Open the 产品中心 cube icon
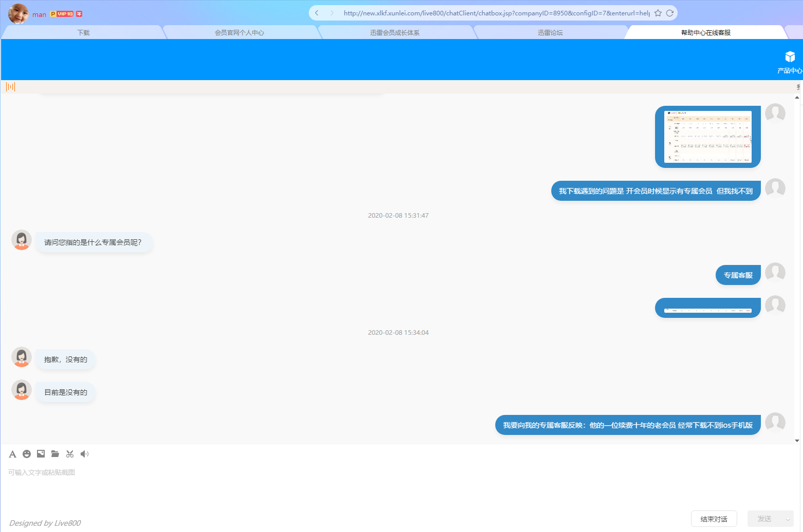 pos(790,57)
